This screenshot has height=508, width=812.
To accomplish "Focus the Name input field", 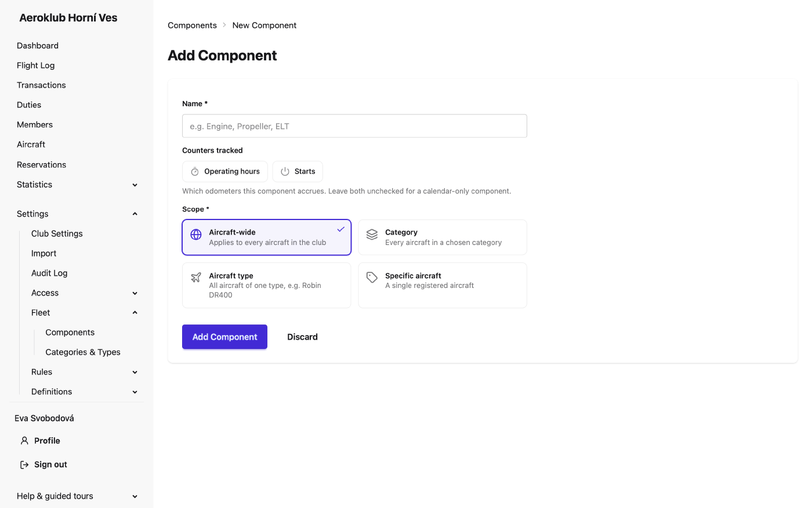I will click(354, 126).
